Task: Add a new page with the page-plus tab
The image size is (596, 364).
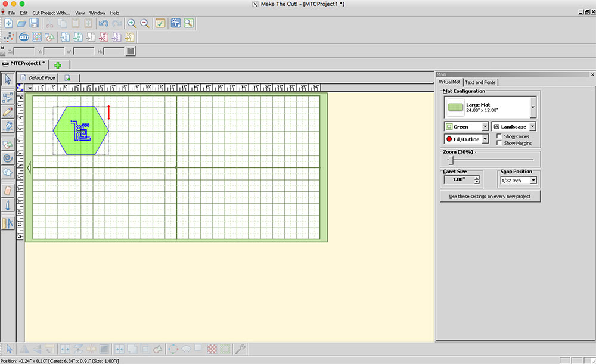Action: point(68,78)
